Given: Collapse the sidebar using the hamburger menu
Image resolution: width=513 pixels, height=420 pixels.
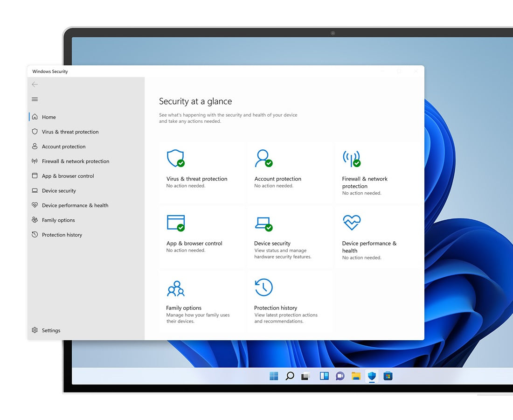Looking at the screenshot, I should click(x=35, y=99).
